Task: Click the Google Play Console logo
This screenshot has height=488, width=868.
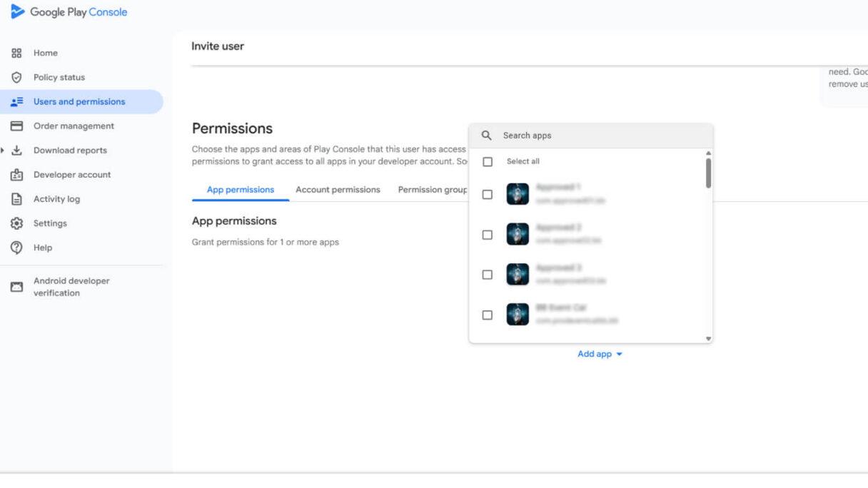Action: [18, 12]
